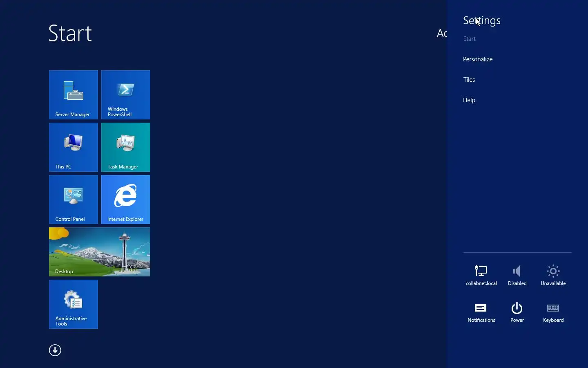The image size is (588, 368).
Task: Open the Task Manager tile
Action: click(x=126, y=147)
